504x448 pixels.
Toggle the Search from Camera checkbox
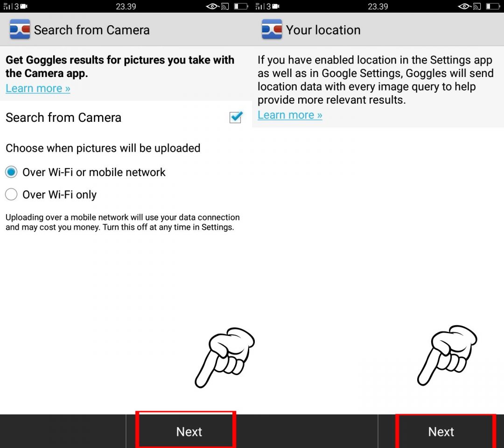pos(236,117)
